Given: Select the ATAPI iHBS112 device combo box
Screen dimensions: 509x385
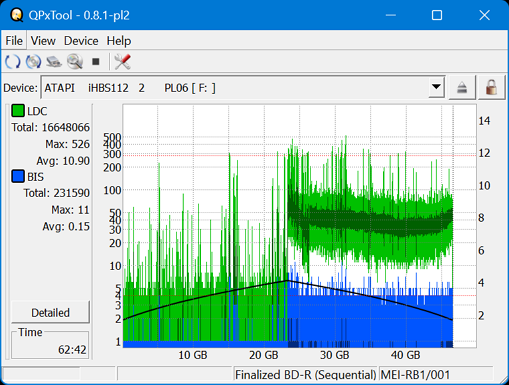Looking at the screenshot, I should (243, 87).
